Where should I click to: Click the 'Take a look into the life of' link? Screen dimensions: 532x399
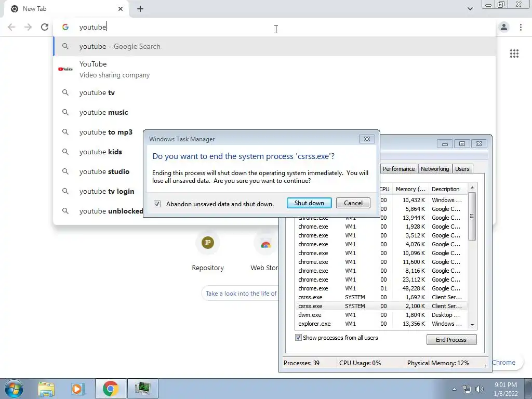coord(241,293)
